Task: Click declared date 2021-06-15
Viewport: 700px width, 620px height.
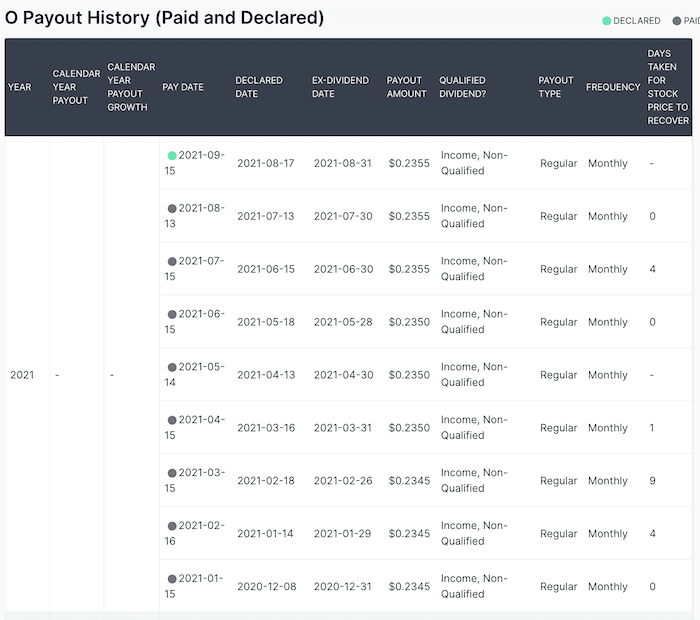Action: coord(266,269)
